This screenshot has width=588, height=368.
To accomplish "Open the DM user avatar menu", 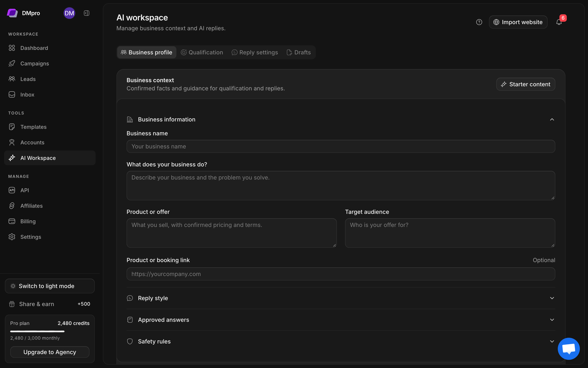I will point(69,13).
